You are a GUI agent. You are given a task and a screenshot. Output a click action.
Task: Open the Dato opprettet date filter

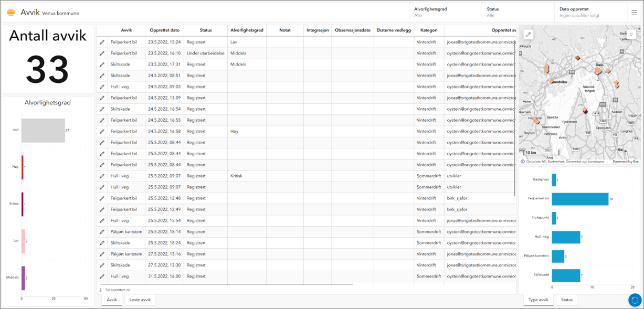pos(590,13)
